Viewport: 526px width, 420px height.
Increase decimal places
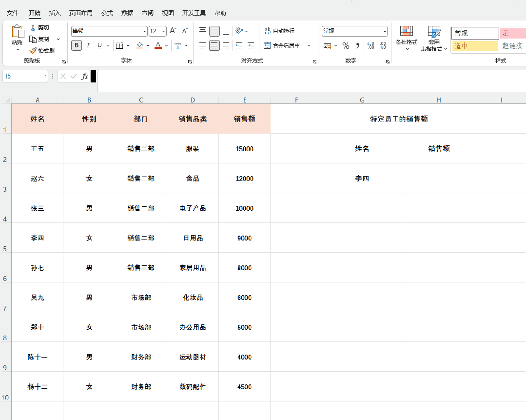370,46
